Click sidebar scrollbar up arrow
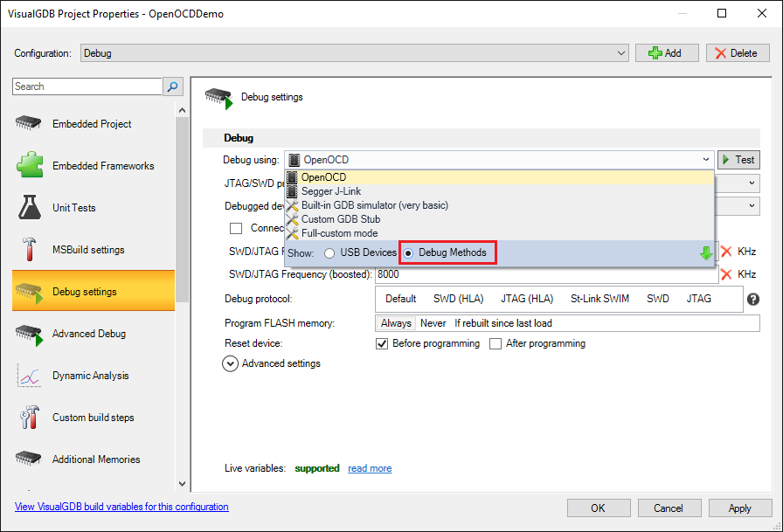Screen dimensions: 783x532 pyautogui.click(x=182, y=110)
